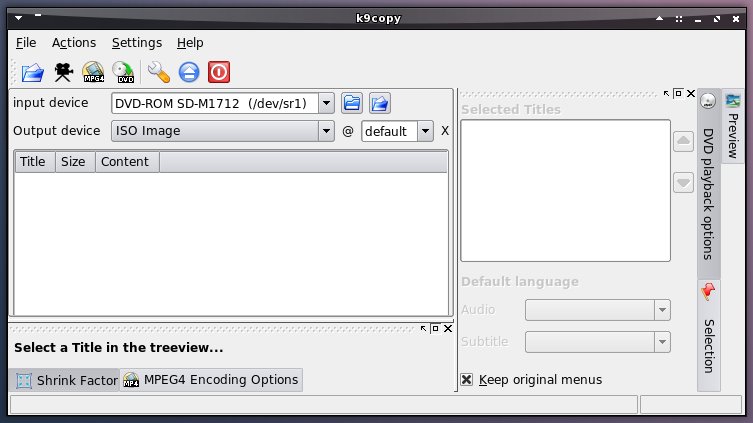Open the window menu arrow in title bar
Viewport: 753px width, 423px height.
(x=18, y=18)
